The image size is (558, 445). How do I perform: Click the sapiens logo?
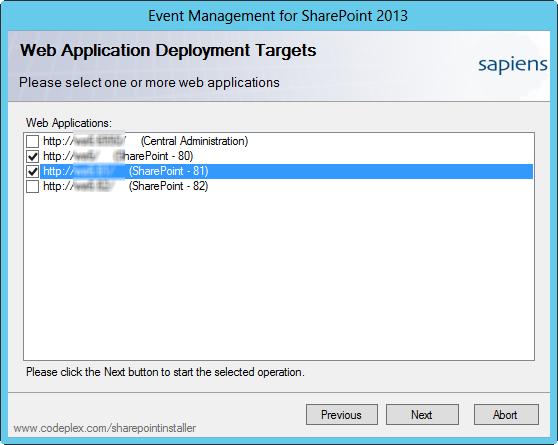[512, 65]
